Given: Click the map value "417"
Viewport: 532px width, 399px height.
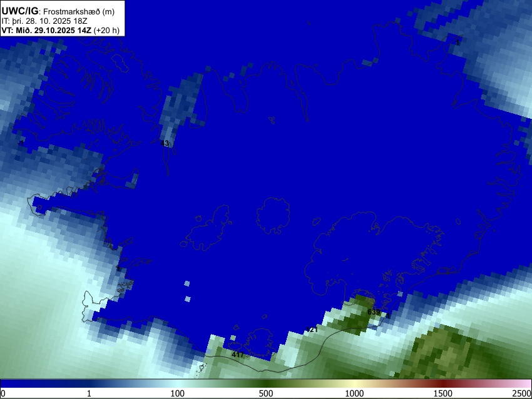Looking at the screenshot, I should (x=238, y=355).
